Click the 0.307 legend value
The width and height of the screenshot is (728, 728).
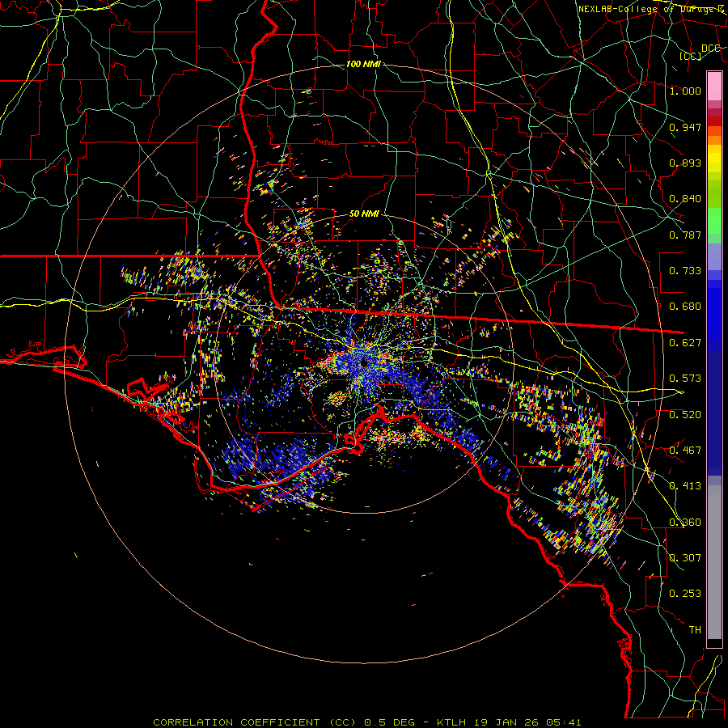pyautogui.click(x=685, y=558)
